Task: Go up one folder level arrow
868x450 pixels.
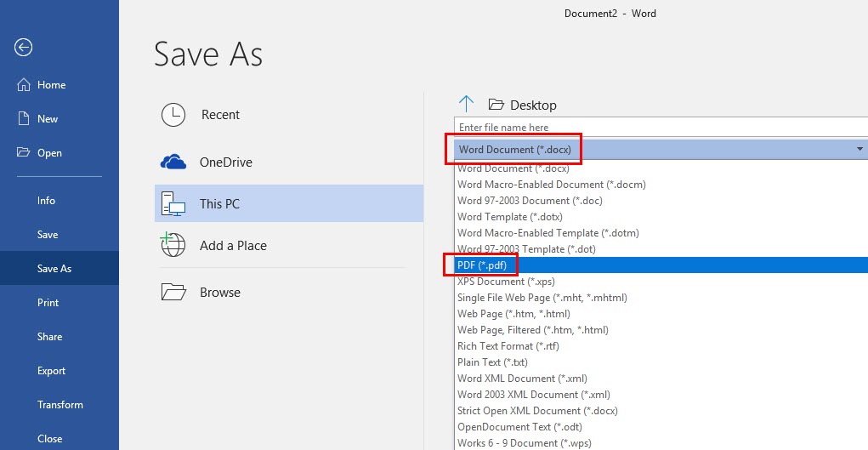Action: [x=466, y=104]
